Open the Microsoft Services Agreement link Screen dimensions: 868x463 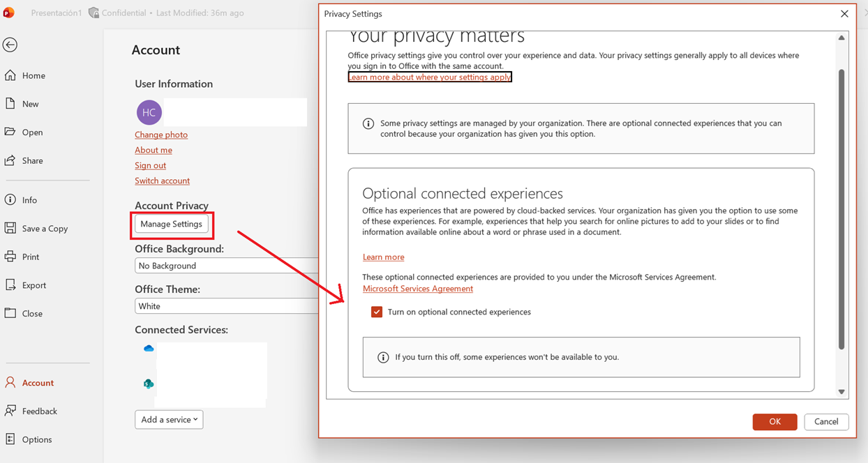418,289
